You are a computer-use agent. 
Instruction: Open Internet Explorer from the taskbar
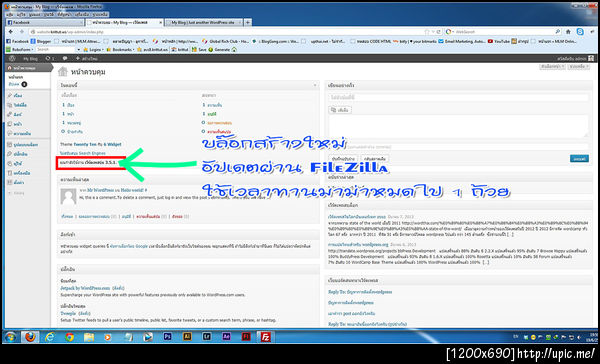click(x=50, y=337)
